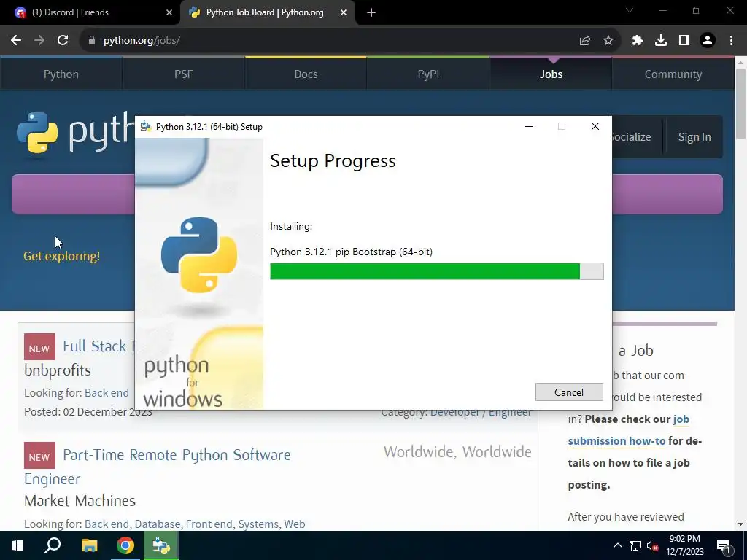Open the PSF nav menu item
Screen dimensions: 747x560
(183, 74)
